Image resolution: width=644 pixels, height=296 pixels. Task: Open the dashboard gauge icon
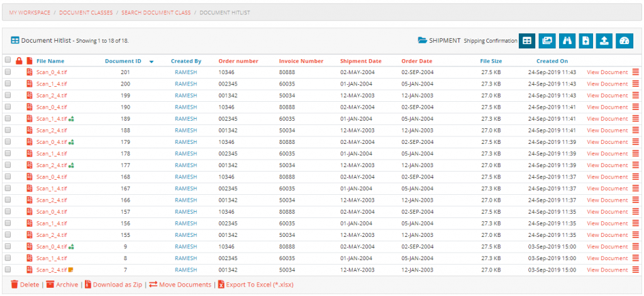click(624, 41)
